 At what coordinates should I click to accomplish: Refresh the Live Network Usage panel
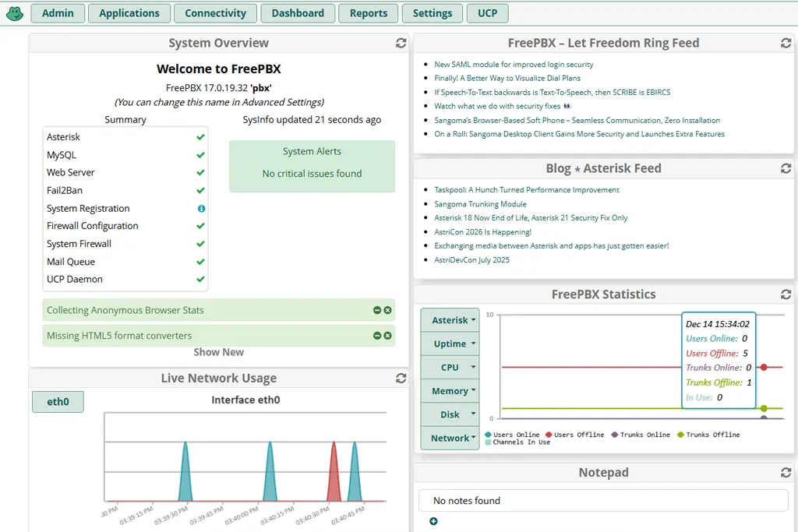(401, 379)
